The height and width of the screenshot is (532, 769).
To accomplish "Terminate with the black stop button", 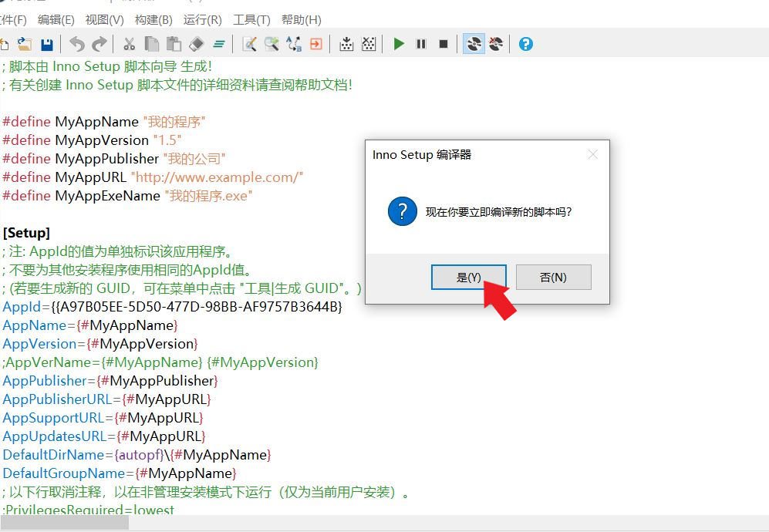I will [x=444, y=44].
